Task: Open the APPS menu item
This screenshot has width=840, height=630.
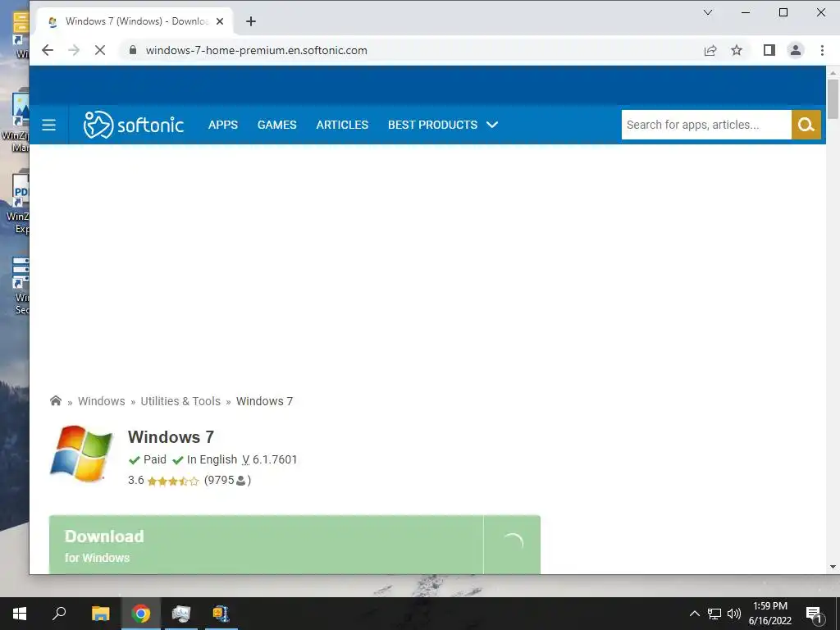Action: [223, 125]
